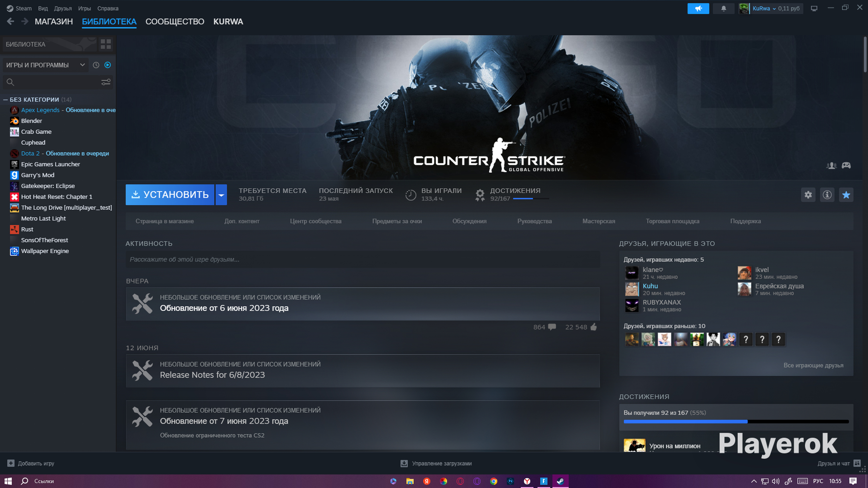Click the multiplayer friends icon on banner
The height and width of the screenshot is (488, 868).
[x=831, y=166]
